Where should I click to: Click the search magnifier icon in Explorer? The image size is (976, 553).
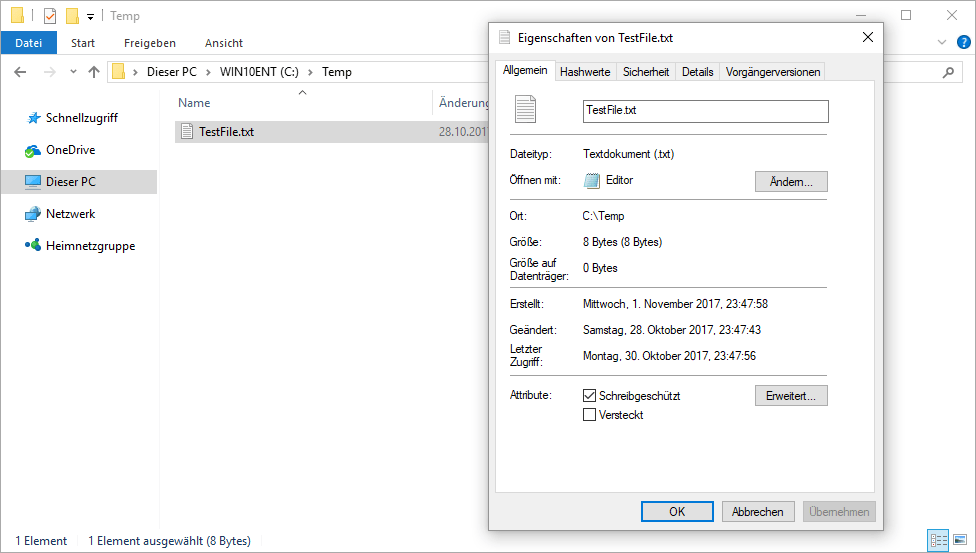[948, 72]
